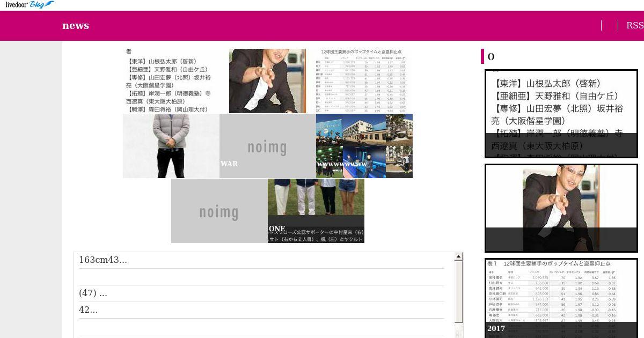Image resolution: width=644 pixels, height=338 pixels.
Task: Open thumbnail of man pointing in suit
Action: (x=267, y=81)
